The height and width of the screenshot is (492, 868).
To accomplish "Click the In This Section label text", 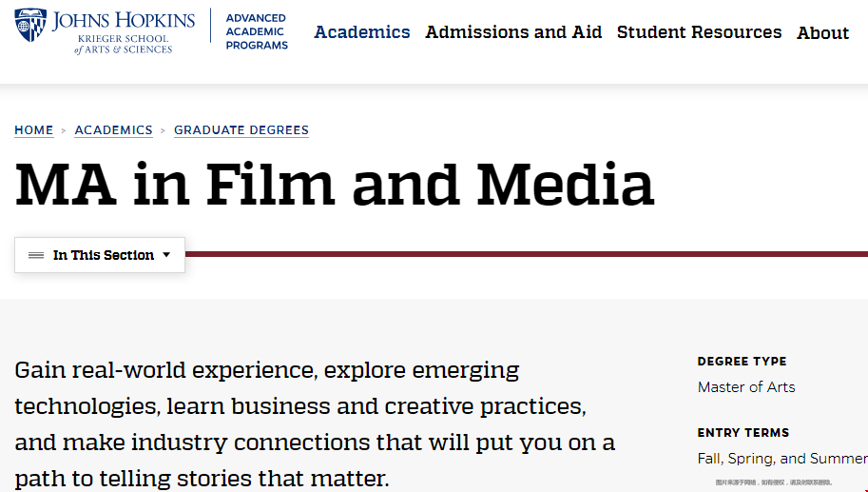I will click(104, 255).
